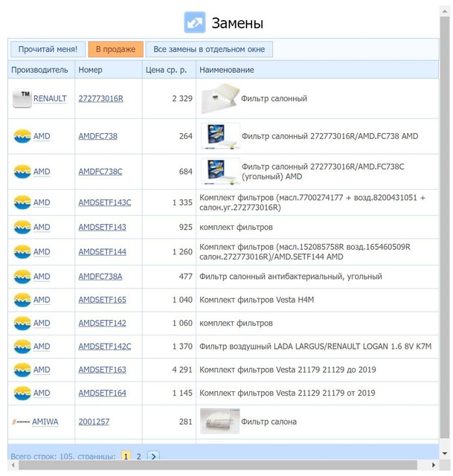Click the AMD logo in the AMDSETF143C row
This screenshot has width=453, height=476.
22,202
